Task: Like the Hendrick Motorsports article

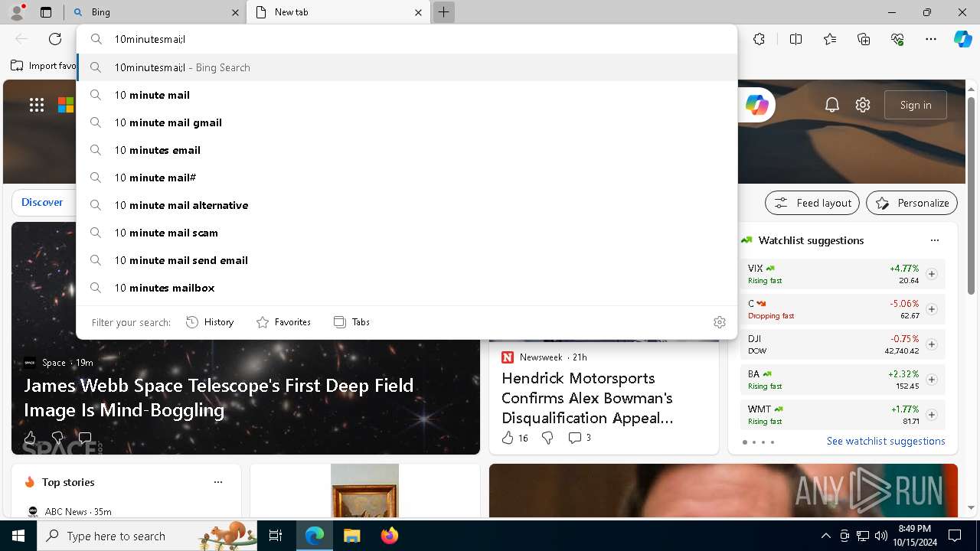Action: coord(514,438)
